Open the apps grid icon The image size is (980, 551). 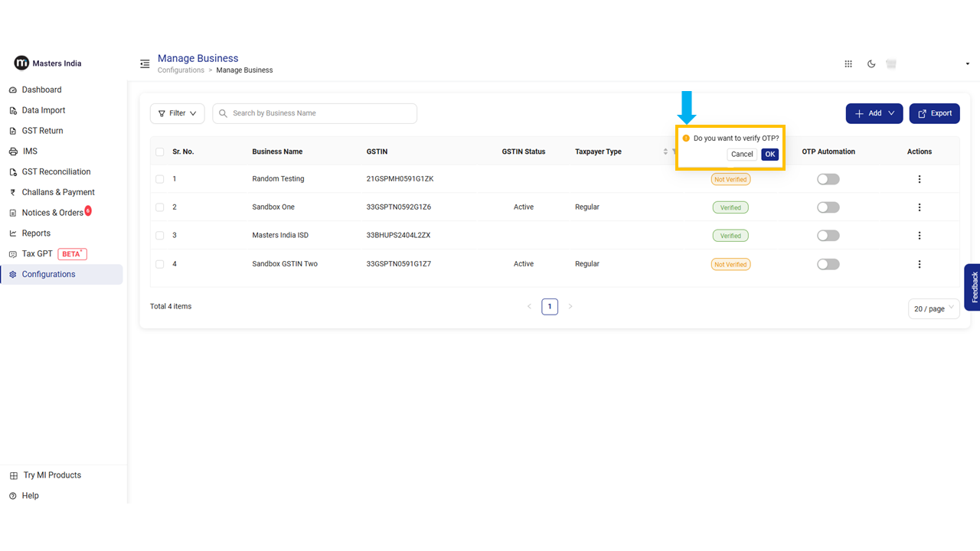(848, 64)
